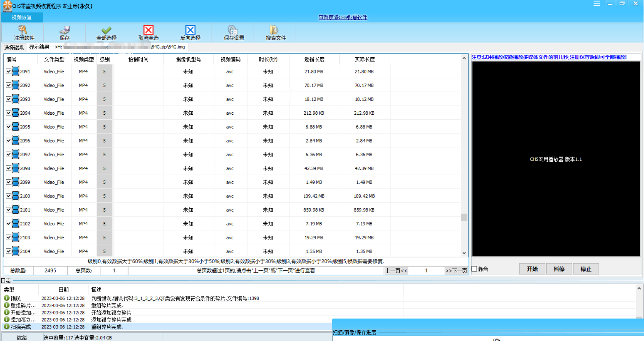Uncheck the checkbox for file 2104
Viewport: 644px width, 341px height.
pyautogui.click(x=8, y=251)
